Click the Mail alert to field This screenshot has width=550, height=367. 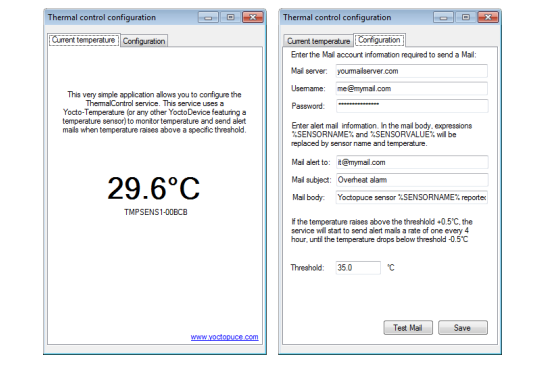[x=411, y=162]
